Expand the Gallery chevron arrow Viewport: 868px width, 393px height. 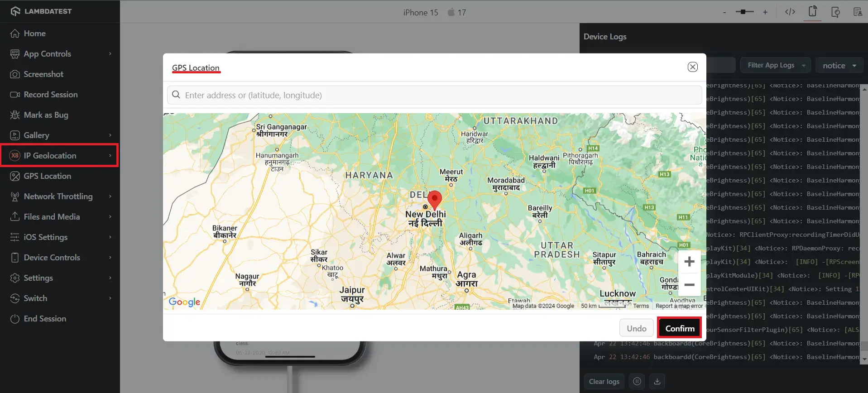coord(110,135)
